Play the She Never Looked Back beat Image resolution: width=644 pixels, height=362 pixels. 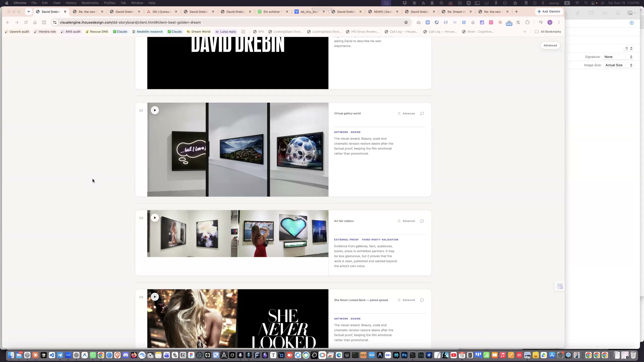point(155,297)
